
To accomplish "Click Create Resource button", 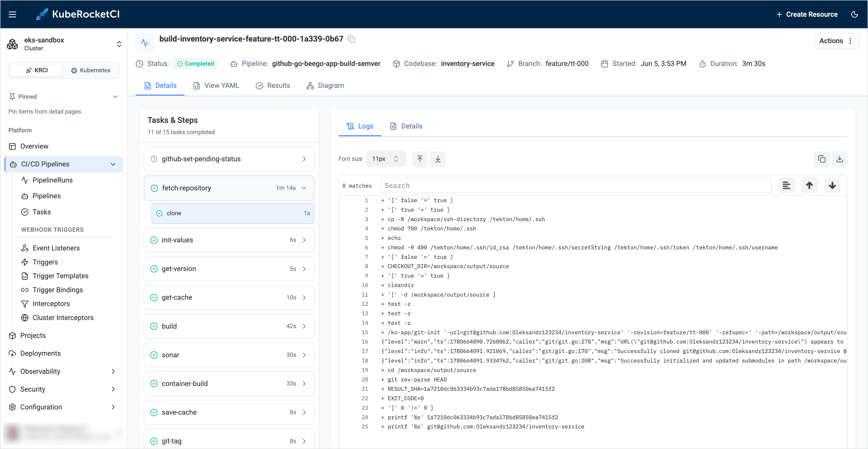I will (x=807, y=14).
